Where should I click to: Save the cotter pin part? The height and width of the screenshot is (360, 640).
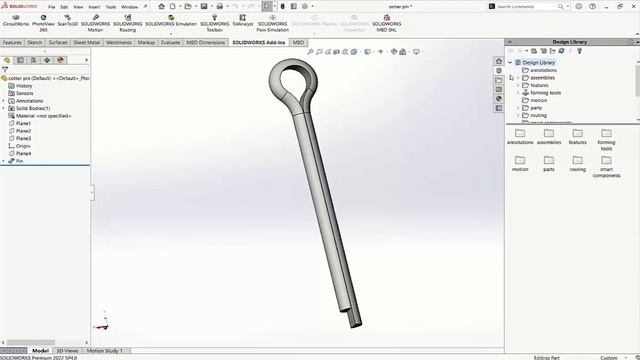point(204,6)
